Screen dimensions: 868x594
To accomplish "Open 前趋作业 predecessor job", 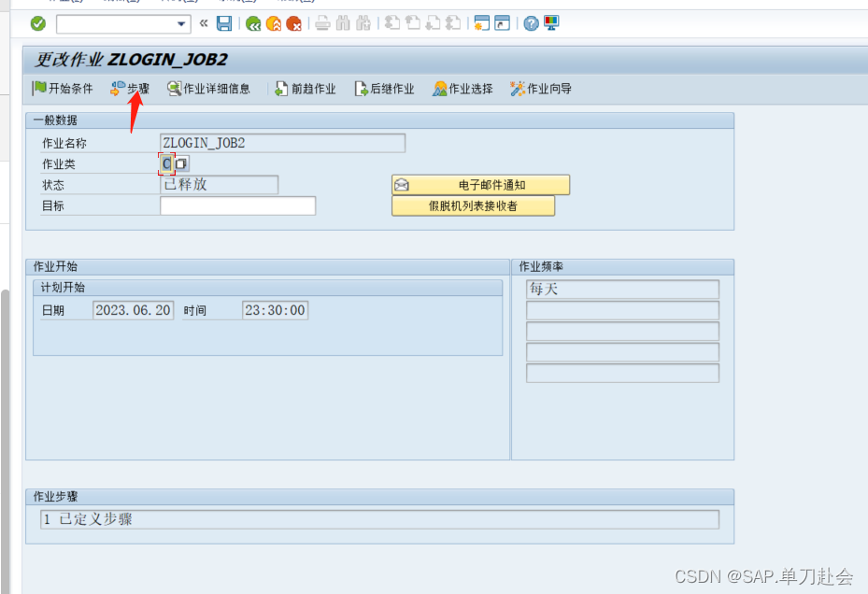I will click(x=306, y=89).
